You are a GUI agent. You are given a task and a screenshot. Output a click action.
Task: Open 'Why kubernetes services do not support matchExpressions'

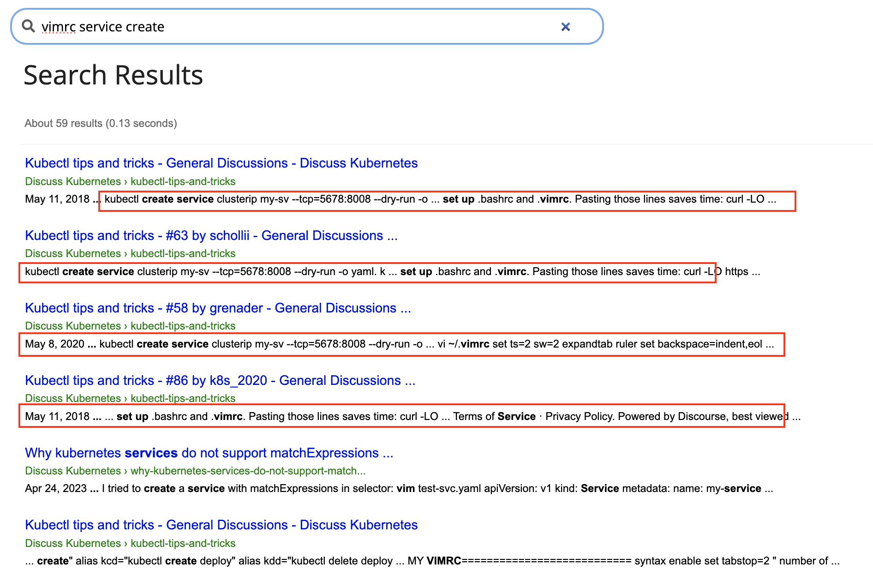[209, 453]
